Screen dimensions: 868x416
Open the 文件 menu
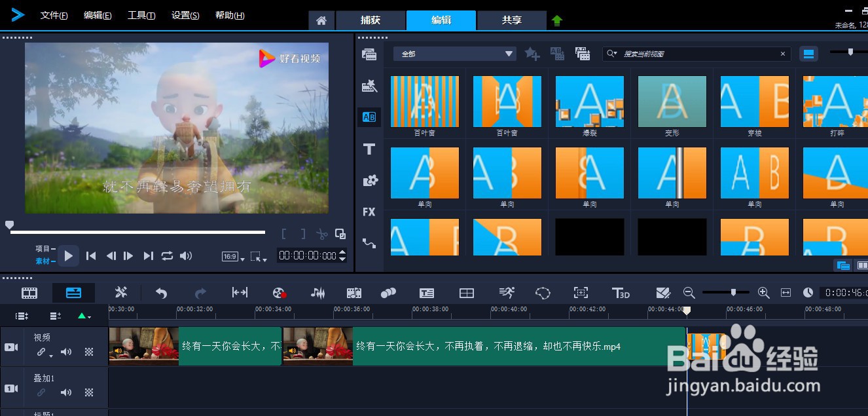pos(54,15)
